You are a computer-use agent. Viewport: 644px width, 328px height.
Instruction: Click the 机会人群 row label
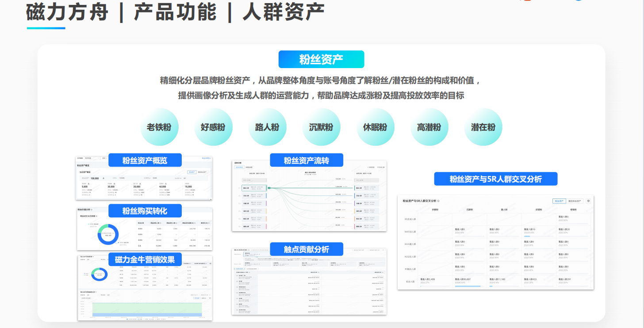[x=410, y=282]
